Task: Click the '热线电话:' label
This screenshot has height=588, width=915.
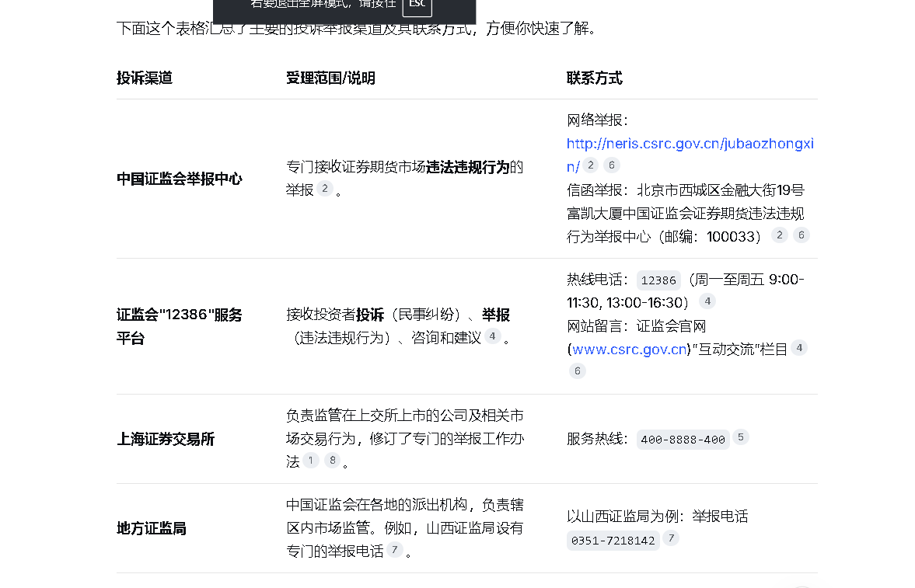Action: tap(598, 280)
